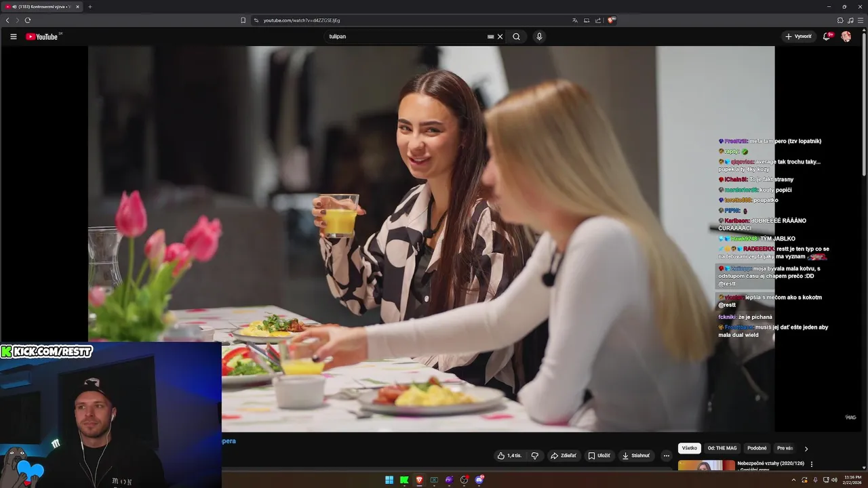Go to the YouTube home logo
This screenshot has height=488, width=868.
coord(42,37)
